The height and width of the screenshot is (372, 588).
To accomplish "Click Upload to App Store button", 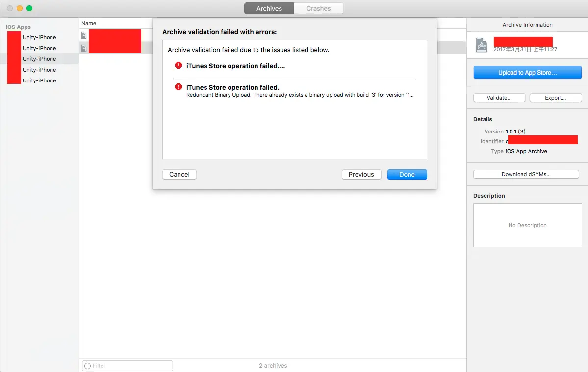I will tap(527, 73).
